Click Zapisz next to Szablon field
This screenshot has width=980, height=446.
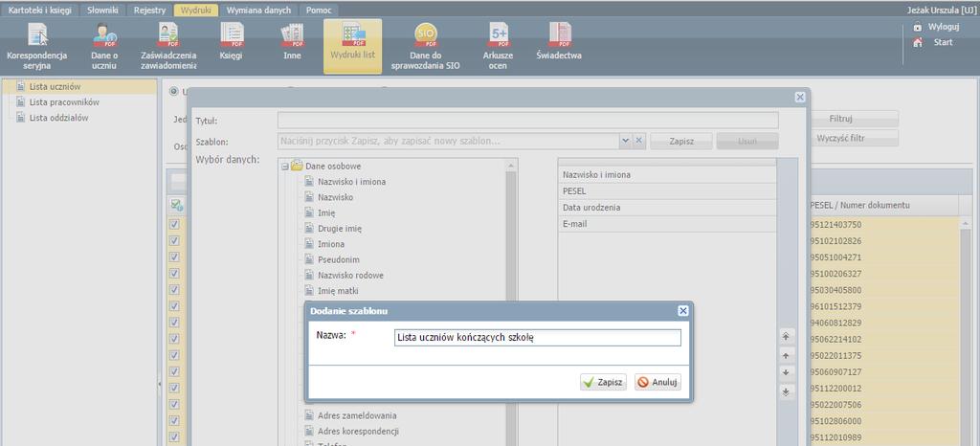[681, 142]
